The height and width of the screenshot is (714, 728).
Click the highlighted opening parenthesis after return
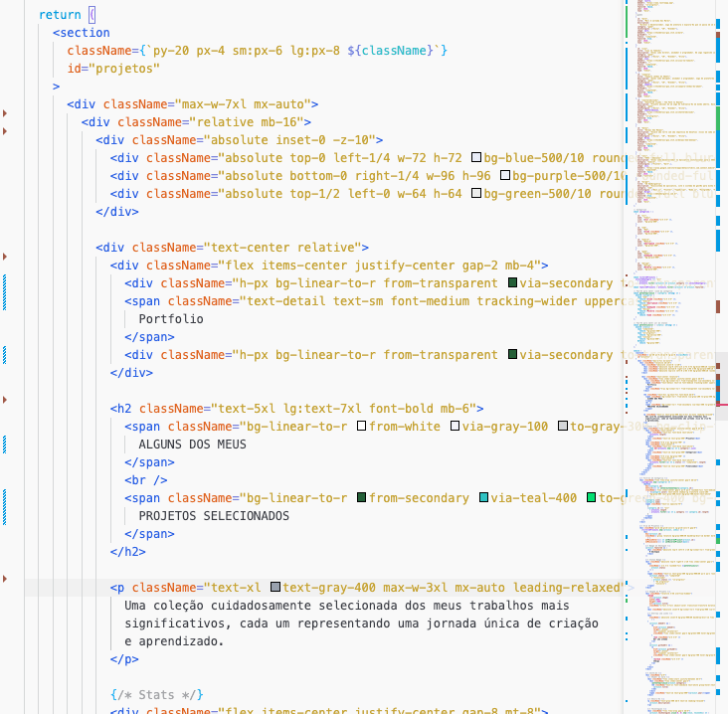[92, 15]
